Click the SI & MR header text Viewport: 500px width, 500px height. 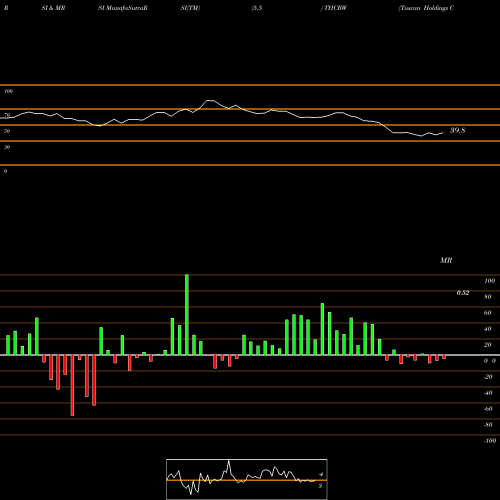click(x=53, y=8)
